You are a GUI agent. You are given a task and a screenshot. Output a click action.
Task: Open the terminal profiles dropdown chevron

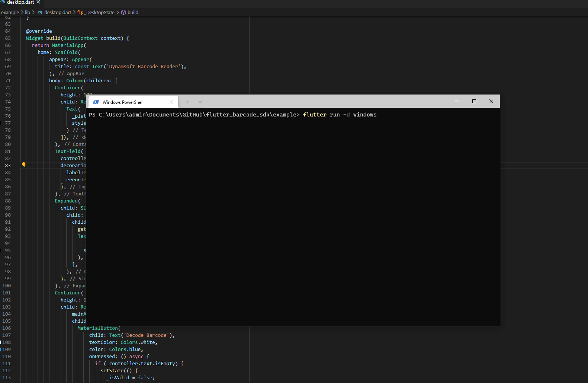click(x=200, y=102)
